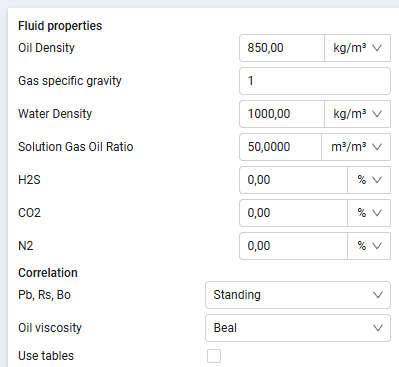Screen dimensions: 399x367
Task: Open Water Density unit dropdown
Action: (357, 114)
